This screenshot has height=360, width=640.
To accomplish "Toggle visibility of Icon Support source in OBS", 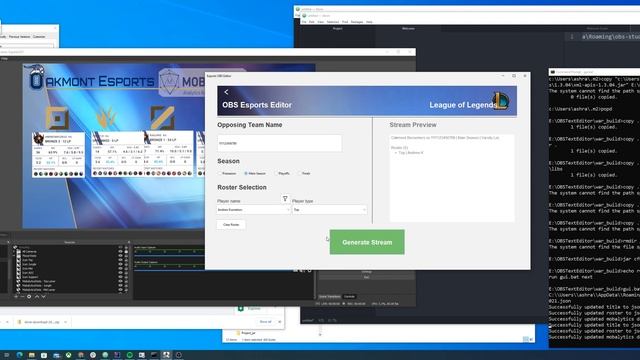I will (120, 277).
